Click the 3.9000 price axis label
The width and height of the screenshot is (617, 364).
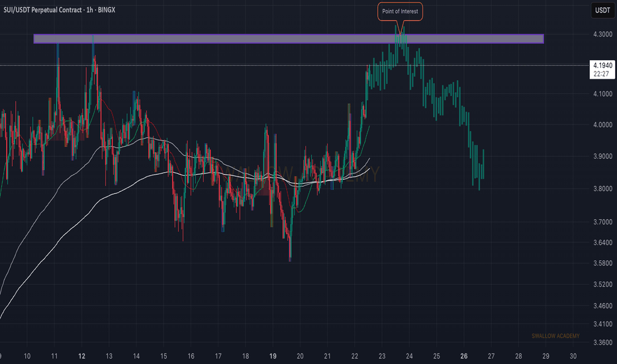602,156
